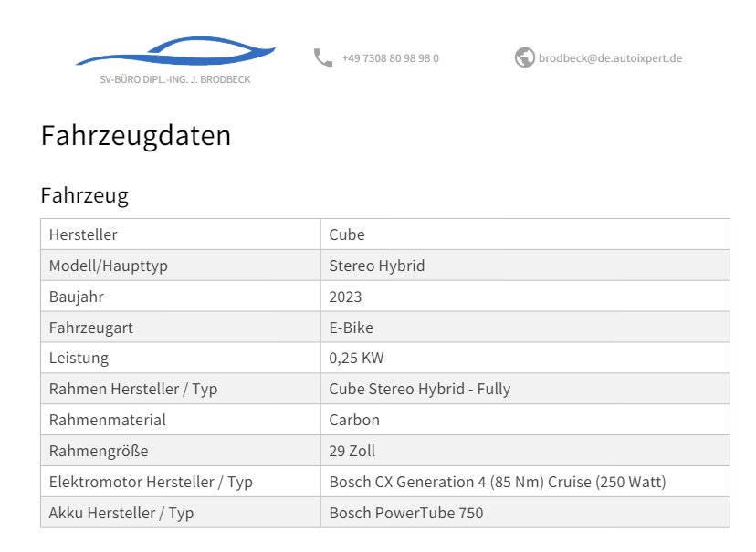This screenshot has width=756, height=552.
Task: Open the brodbeck@de.autoixpert.de email link
Action: [x=610, y=58]
